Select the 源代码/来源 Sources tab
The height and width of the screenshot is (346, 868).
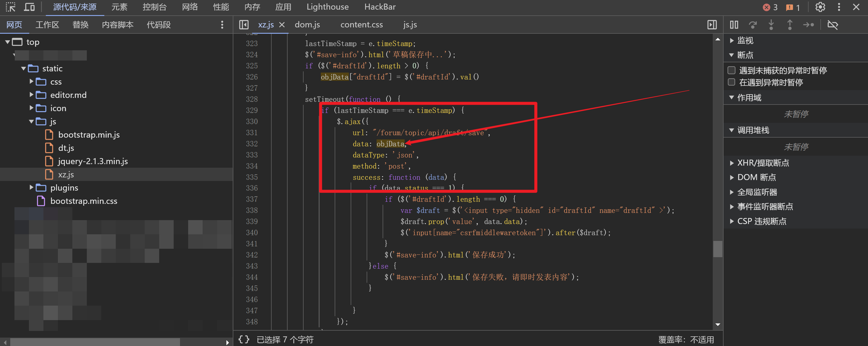click(x=75, y=7)
